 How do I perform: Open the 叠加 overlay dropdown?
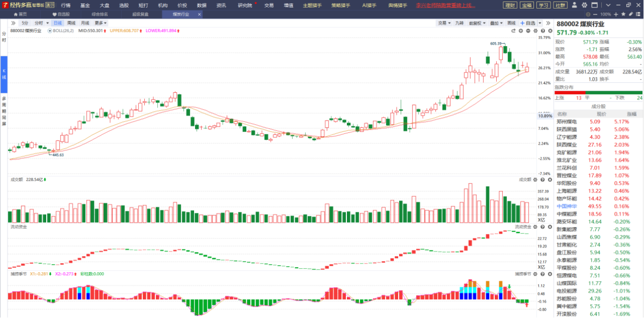tap(496, 23)
